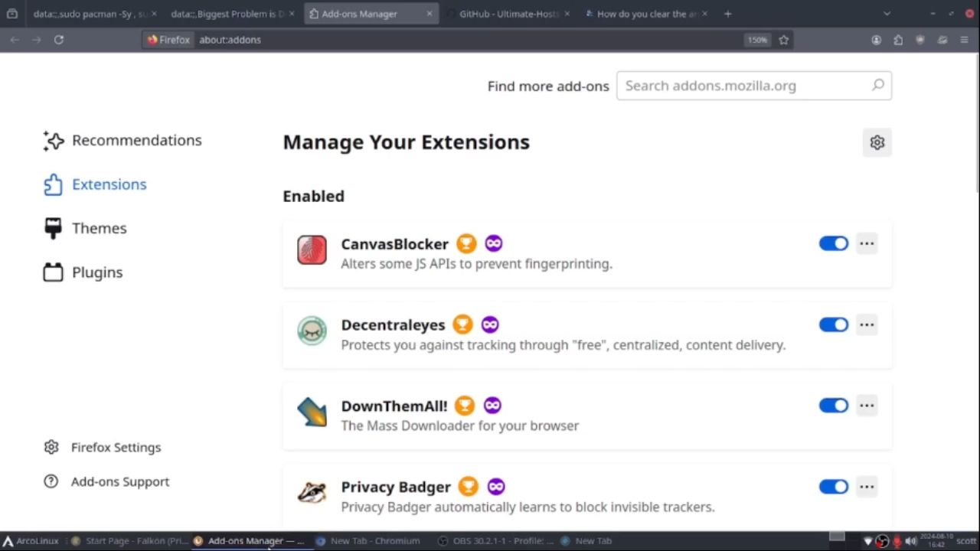Image resolution: width=980 pixels, height=551 pixels.
Task: Click the Privacy Badger badger icon
Action: [312, 493]
